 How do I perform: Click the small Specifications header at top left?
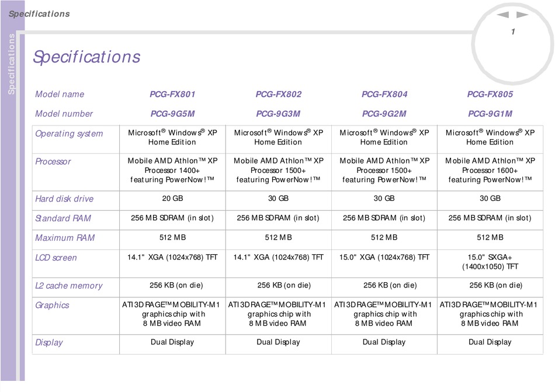click(x=39, y=14)
